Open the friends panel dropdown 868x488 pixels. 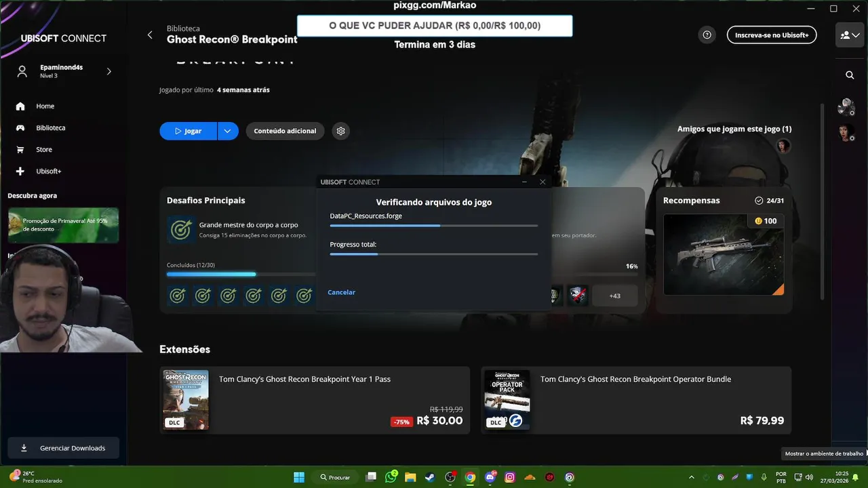[850, 35]
